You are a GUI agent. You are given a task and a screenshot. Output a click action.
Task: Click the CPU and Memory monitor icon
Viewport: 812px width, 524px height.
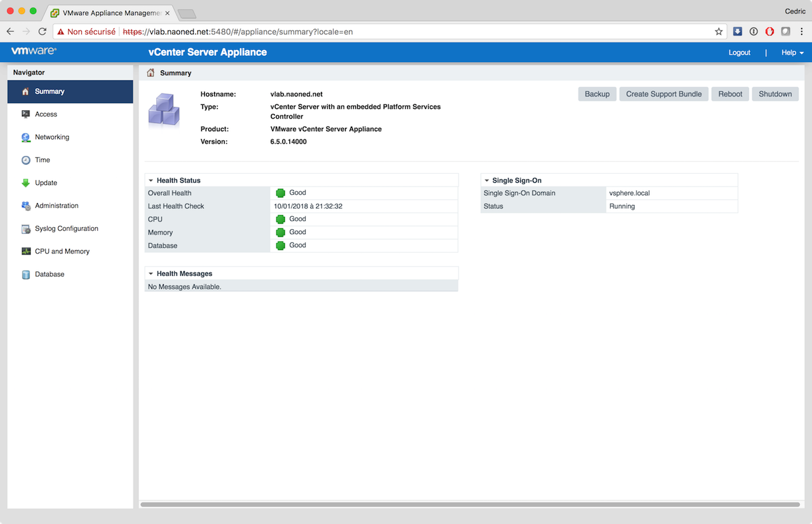click(x=26, y=251)
